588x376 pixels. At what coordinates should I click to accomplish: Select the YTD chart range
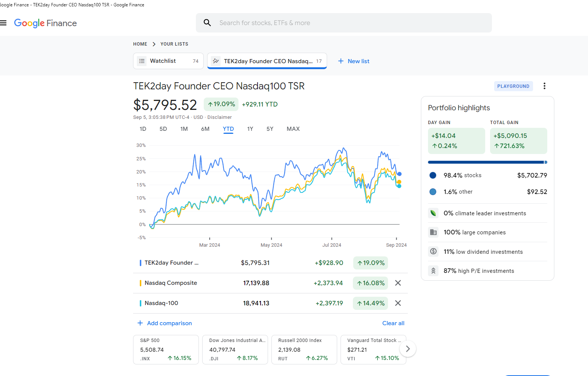click(x=228, y=129)
